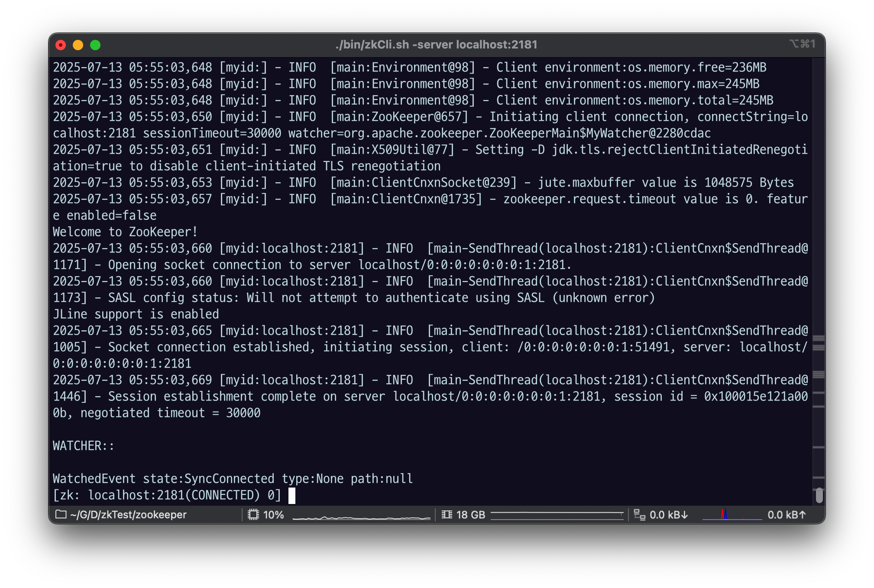This screenshot has width=874, height=588.
Task: Click the memory RAM icon
Action: [x=447, y=515]
